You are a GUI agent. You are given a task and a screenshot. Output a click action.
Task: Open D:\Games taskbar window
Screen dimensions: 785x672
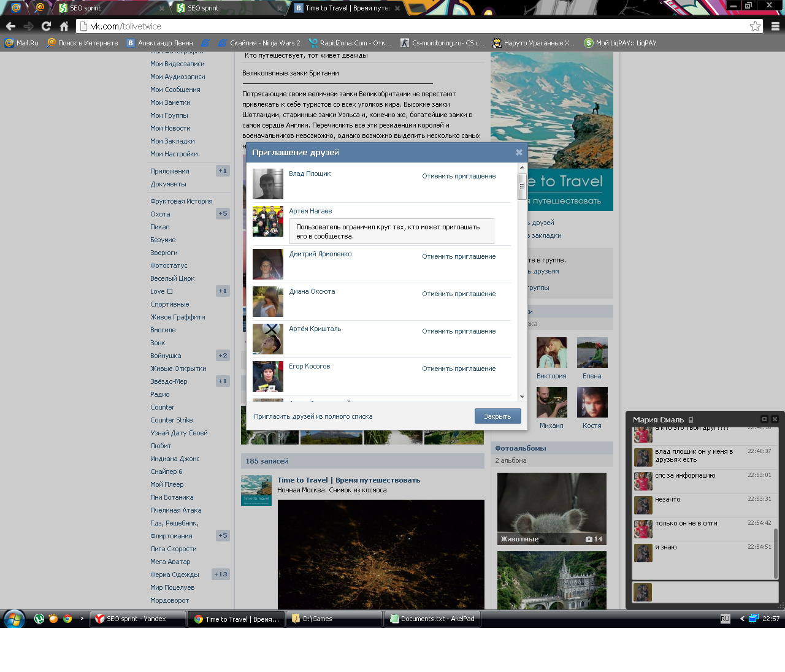(334, 619)
